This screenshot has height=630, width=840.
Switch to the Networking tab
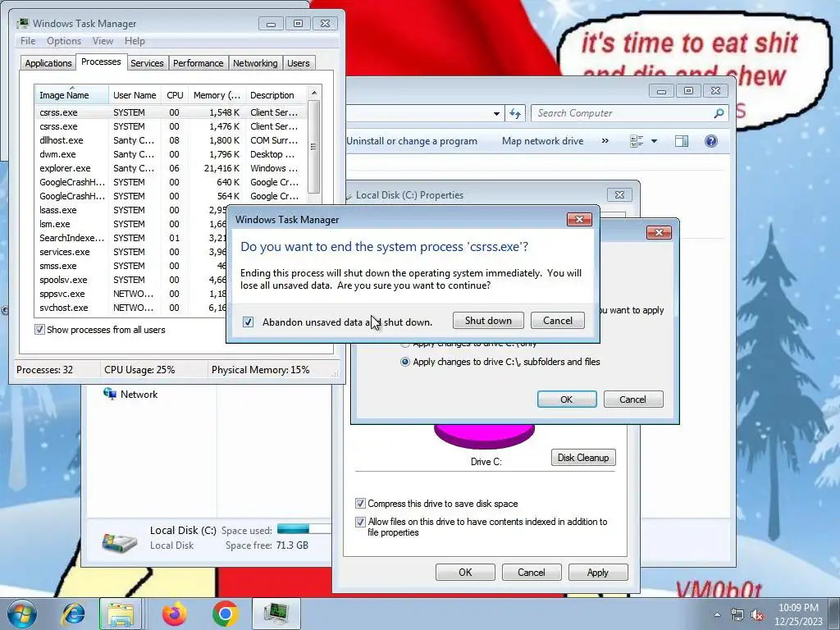(255, 63)
